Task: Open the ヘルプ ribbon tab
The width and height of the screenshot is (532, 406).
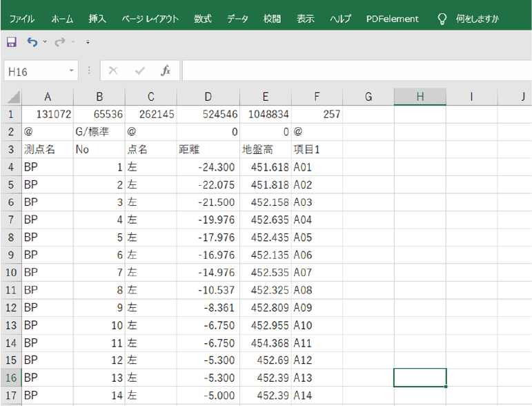Action: [x=340, y=19]
